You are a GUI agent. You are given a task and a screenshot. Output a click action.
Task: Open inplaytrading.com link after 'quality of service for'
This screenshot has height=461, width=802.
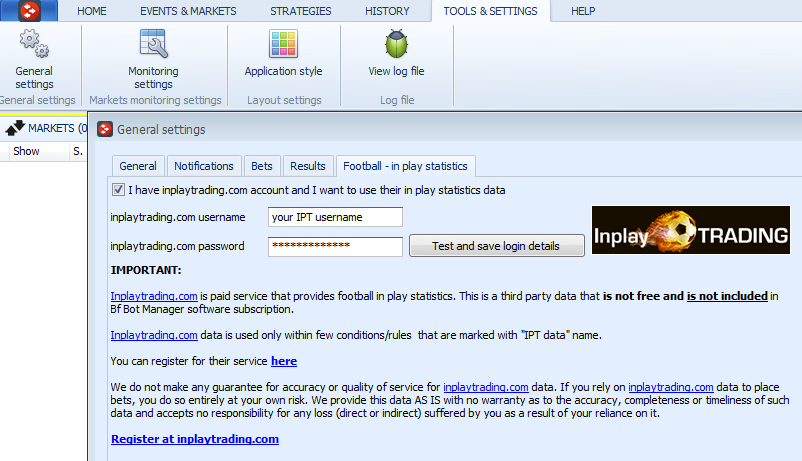pyautogui.click(x=485, y=387)
